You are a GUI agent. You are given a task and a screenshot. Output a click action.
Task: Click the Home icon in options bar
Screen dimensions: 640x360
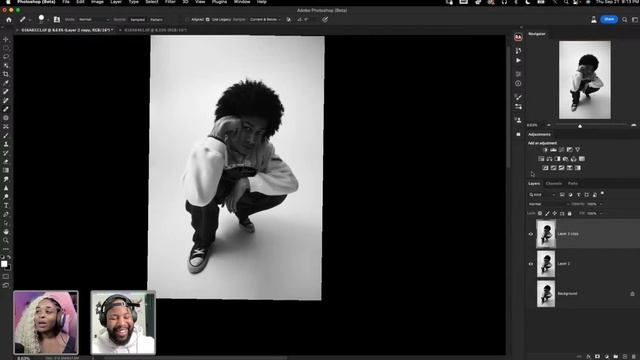[9, 19]
